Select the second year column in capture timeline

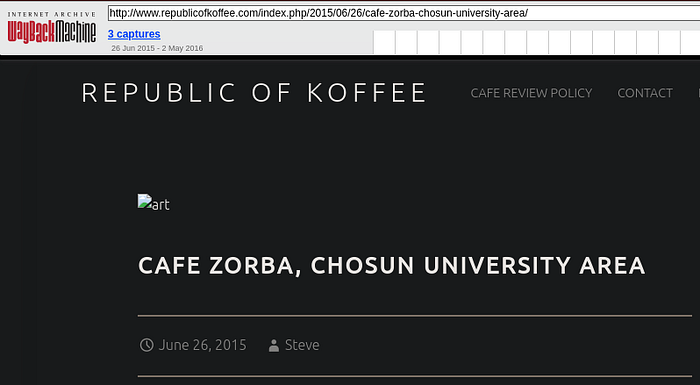(406, 42)
